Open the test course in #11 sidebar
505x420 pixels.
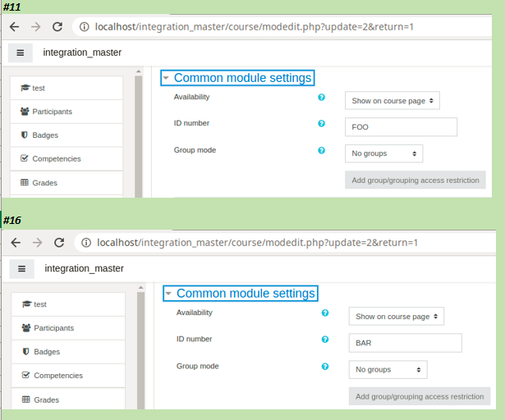[67, 88]
